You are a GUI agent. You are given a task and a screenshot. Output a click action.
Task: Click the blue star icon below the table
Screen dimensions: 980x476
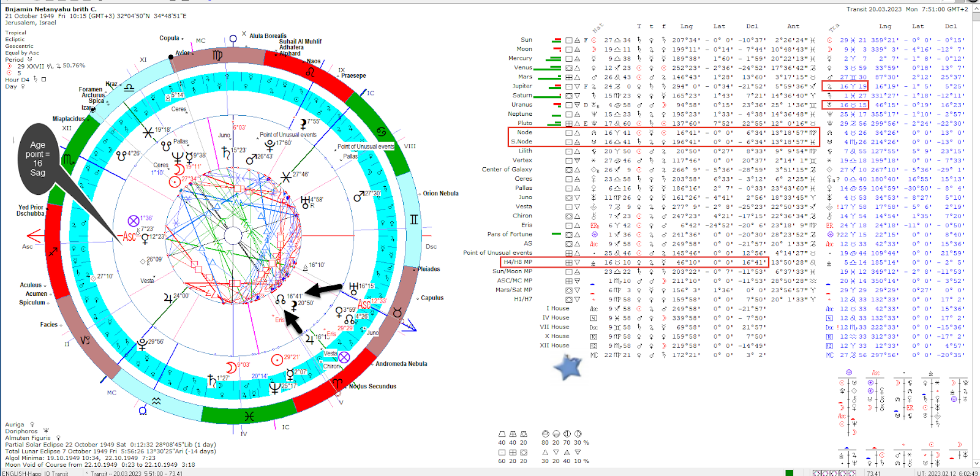(567, 367)
